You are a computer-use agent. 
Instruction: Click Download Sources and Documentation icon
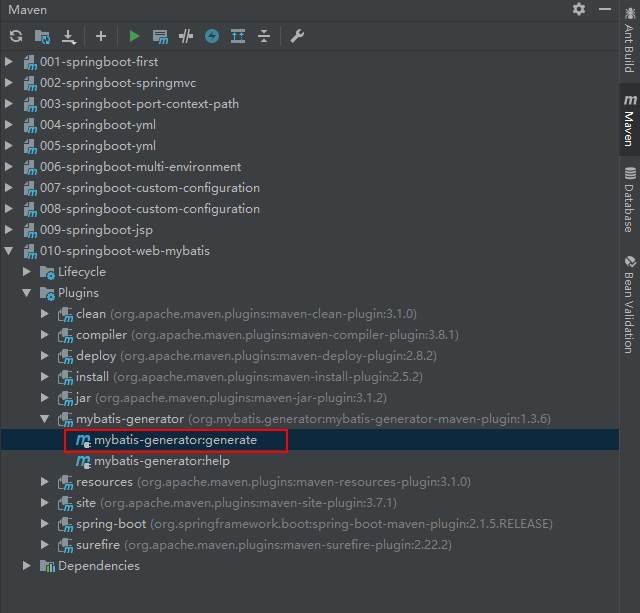coord(69,36)
